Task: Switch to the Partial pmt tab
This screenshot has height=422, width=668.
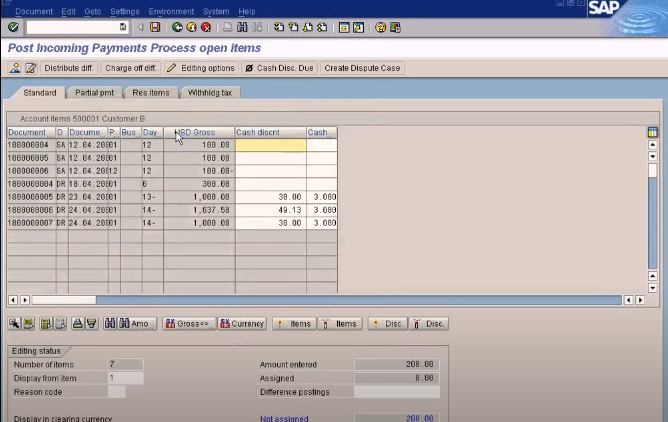Action: (94, 93)
